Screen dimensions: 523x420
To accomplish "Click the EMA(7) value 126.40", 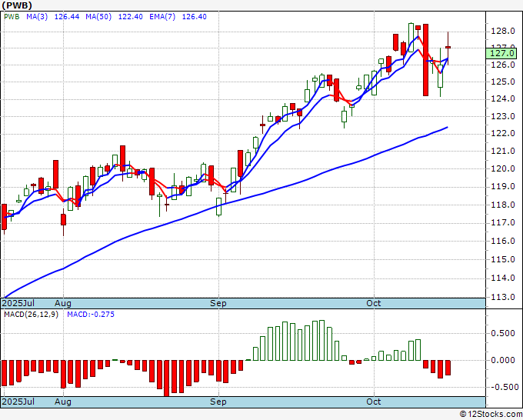I will tap(194, 17).
